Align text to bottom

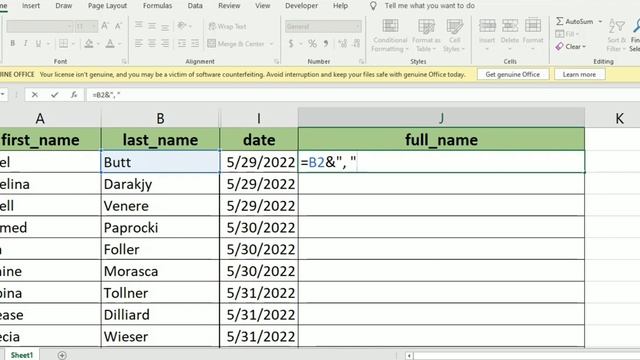point(165,26)
